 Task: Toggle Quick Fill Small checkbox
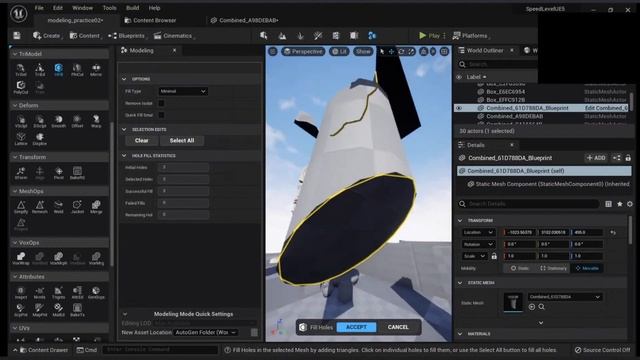pos(161,115)
